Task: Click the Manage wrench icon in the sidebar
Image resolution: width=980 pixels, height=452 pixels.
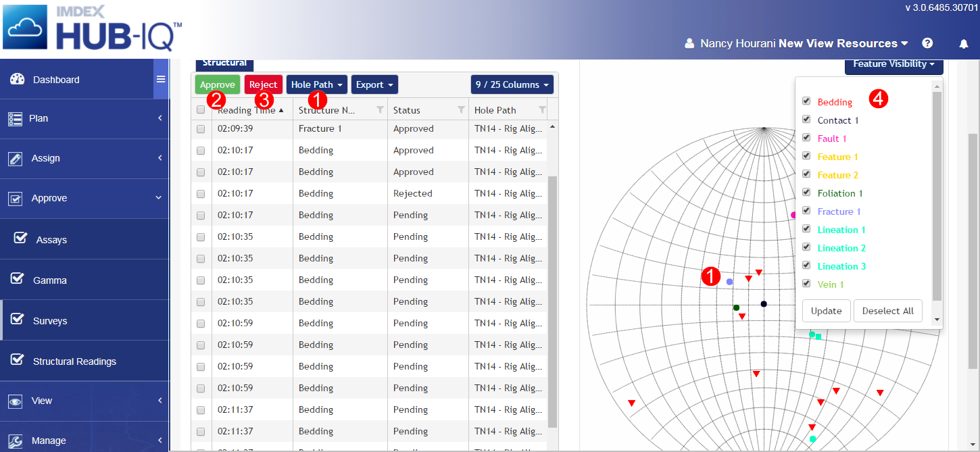Action: click(x=15, y=441)
